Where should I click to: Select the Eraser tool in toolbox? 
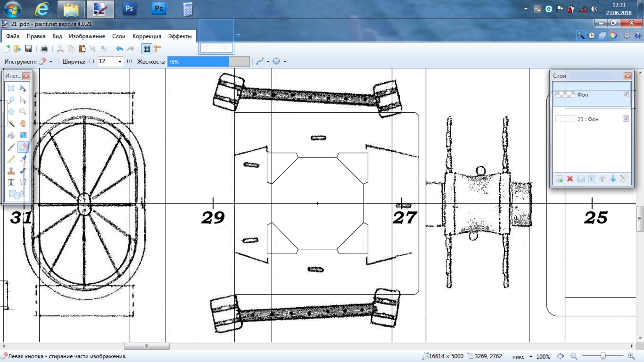click(x=23, y=147)
